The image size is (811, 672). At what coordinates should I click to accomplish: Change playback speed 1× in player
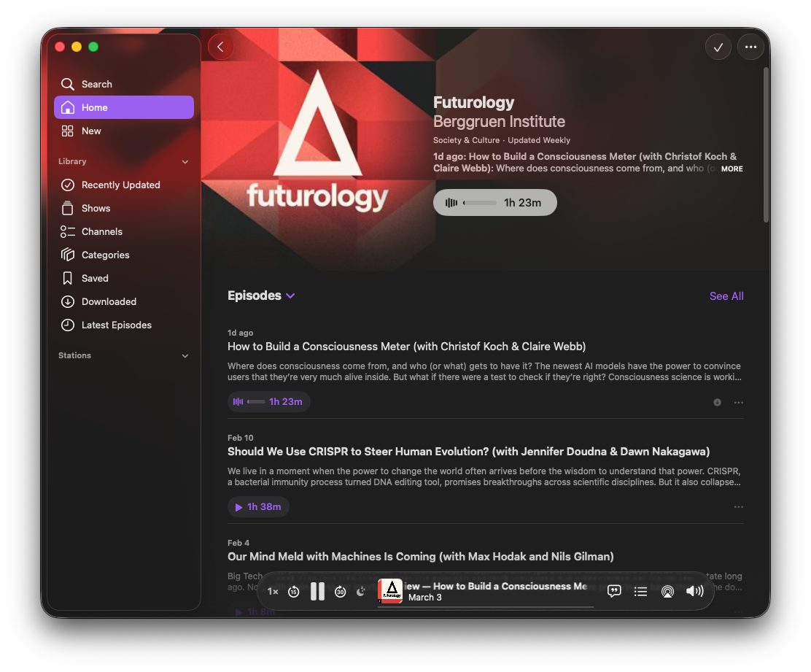(x=273, y=591)
